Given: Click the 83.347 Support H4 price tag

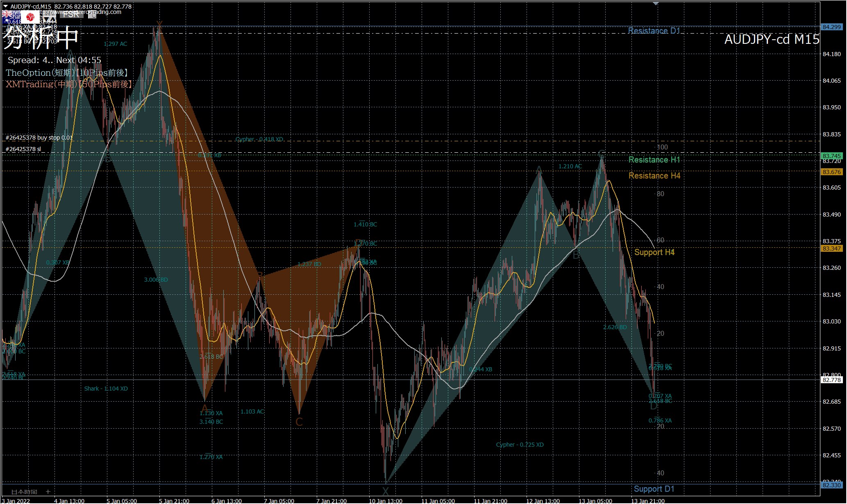Looking at the screenshot, I should point(831,249).
